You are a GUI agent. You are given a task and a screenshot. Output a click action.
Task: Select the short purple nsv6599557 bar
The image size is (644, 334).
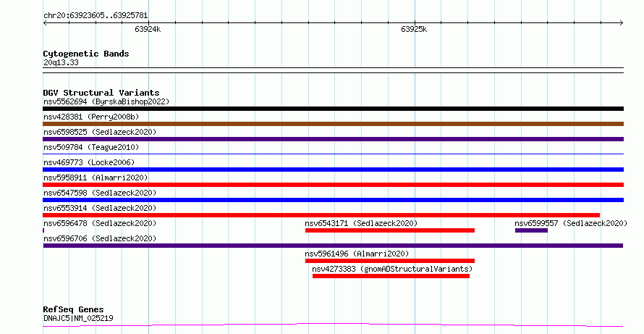tap(531, 230)
